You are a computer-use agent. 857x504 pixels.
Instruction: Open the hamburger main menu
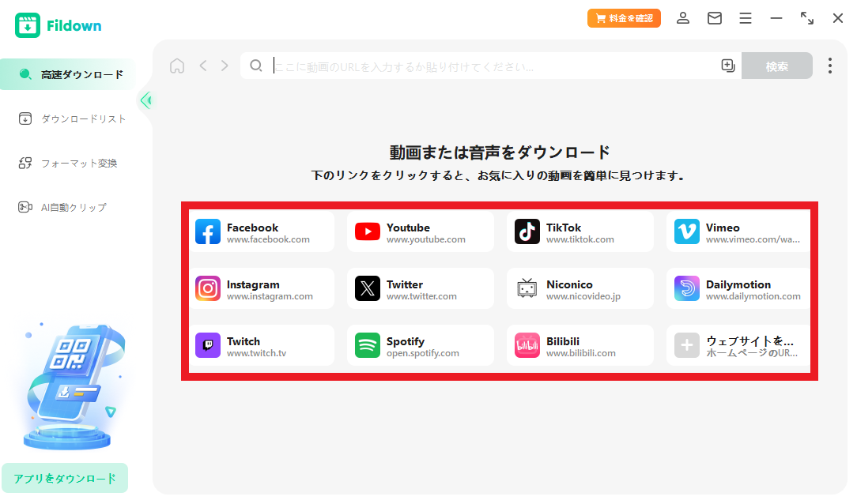746,18
